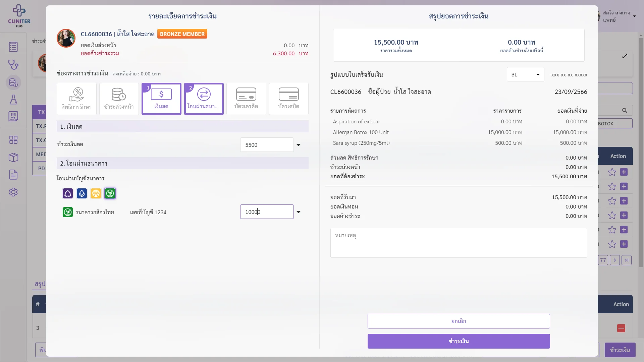Screen dimensions: 644x362
Task: Open the settings gear in sidebar
Action: (13, 192)
